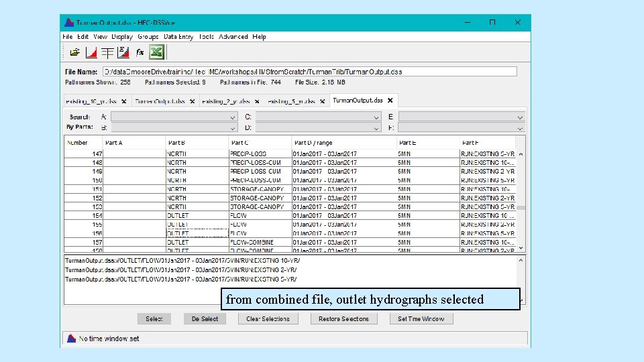Viewport: 644px width, 362px height.
Task: Switch to the existing_5_yr.dss tab
Action: click(x=292, y=101)
